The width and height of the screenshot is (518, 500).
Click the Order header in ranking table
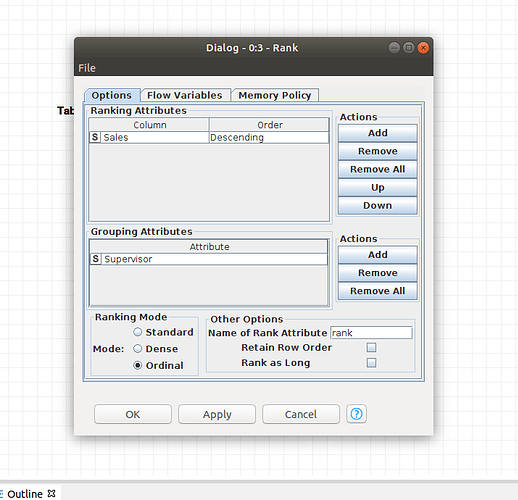(x=269, y=125)
